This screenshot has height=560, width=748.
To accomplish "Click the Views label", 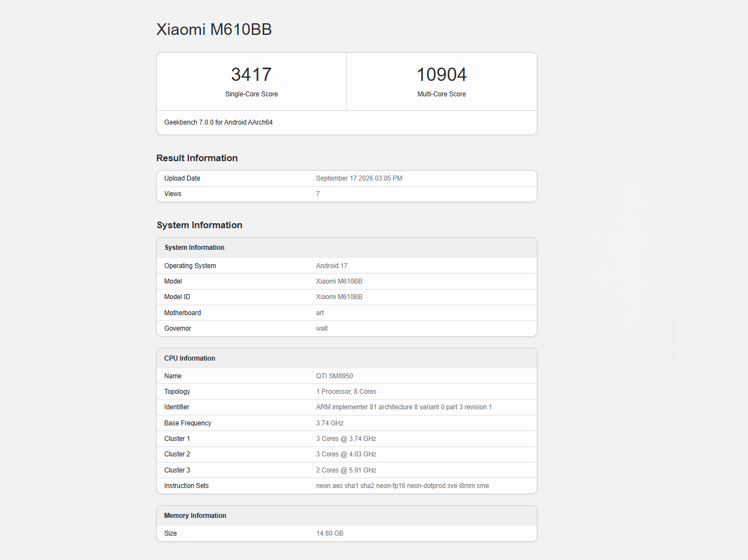I will [x=173, y=194].
